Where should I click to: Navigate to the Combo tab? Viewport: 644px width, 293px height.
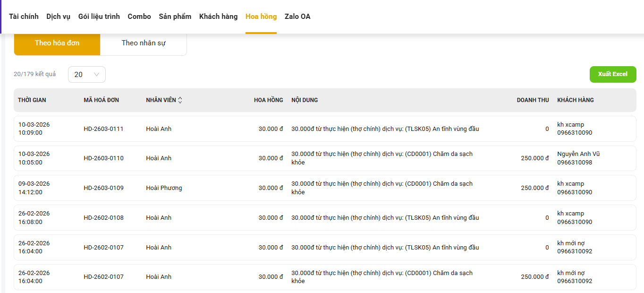click(x=139, y=17)
